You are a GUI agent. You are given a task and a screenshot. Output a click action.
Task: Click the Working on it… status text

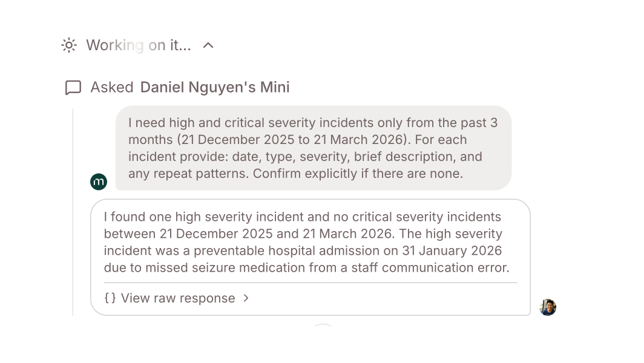tap(138, 45)
